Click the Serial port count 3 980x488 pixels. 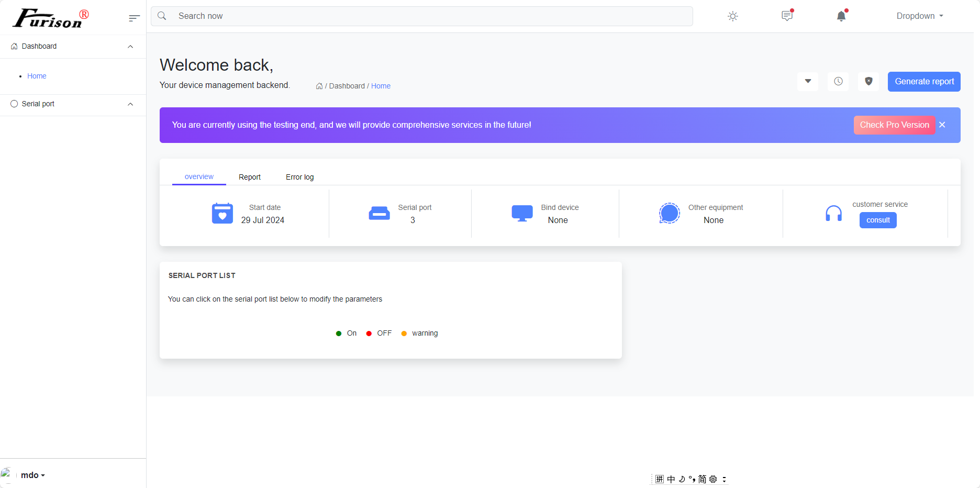pyautogui.click(x=413, y=220)
